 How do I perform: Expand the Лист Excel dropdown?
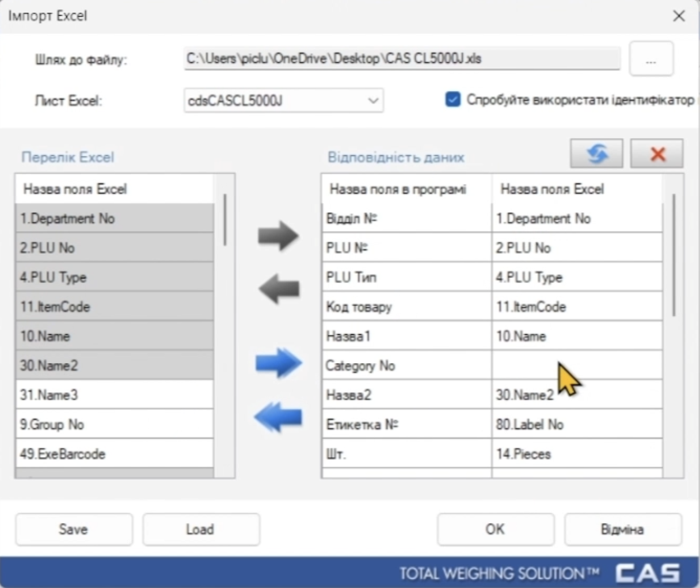373,101
